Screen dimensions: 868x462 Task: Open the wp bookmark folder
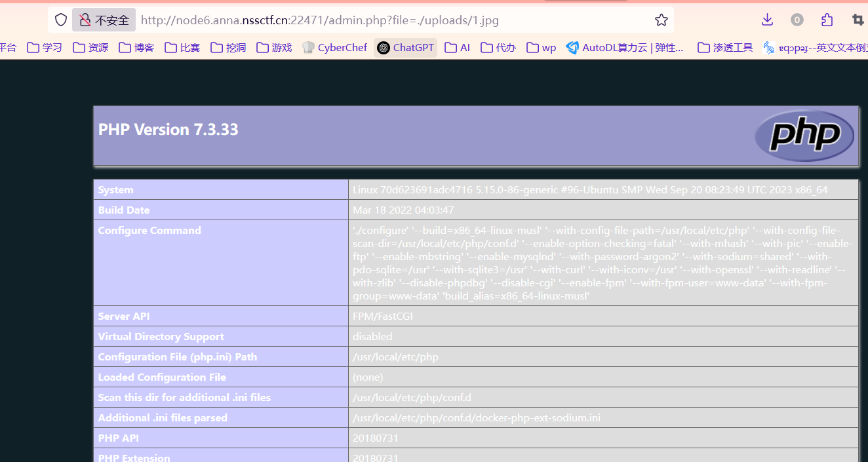[542, 47]
